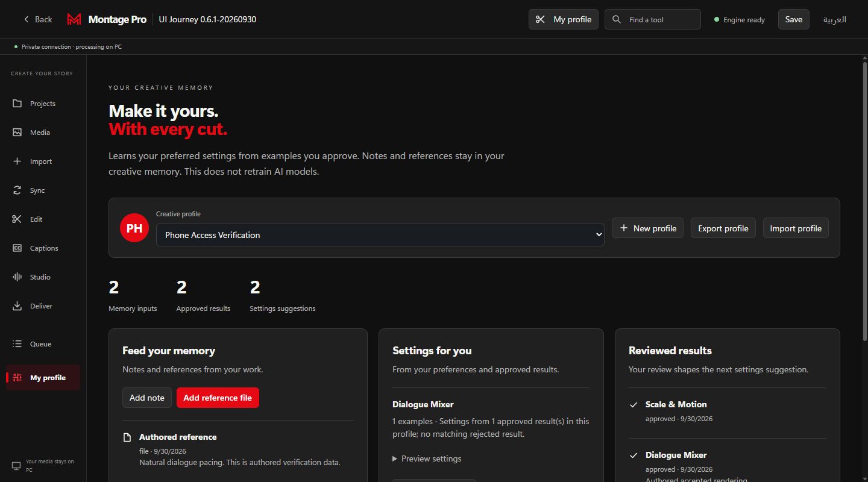Open the Creative profile dropdown
Screen dimensions: 868x482
pyautogui.click(x=380, y=235)
